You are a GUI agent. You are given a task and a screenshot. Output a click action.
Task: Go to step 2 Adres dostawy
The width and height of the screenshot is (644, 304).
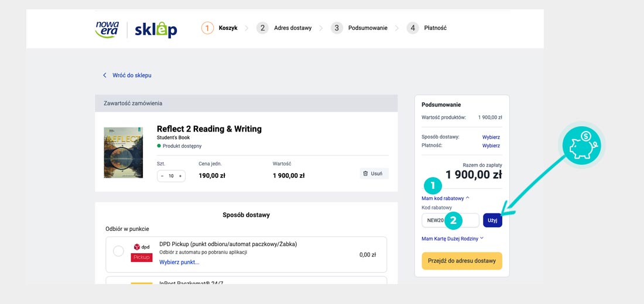pyautogui.click(x=284, y=28)
